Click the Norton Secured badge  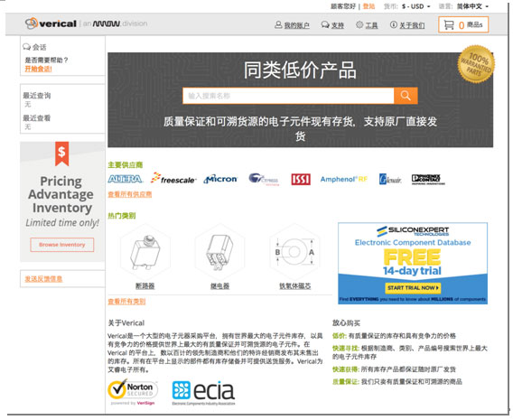click(133, 391)
